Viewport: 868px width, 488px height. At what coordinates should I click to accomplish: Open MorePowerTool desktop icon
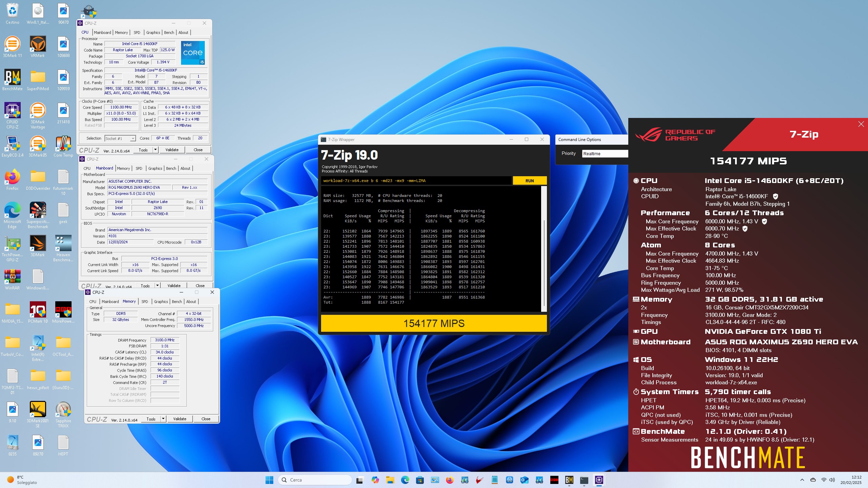pos(63,312)
